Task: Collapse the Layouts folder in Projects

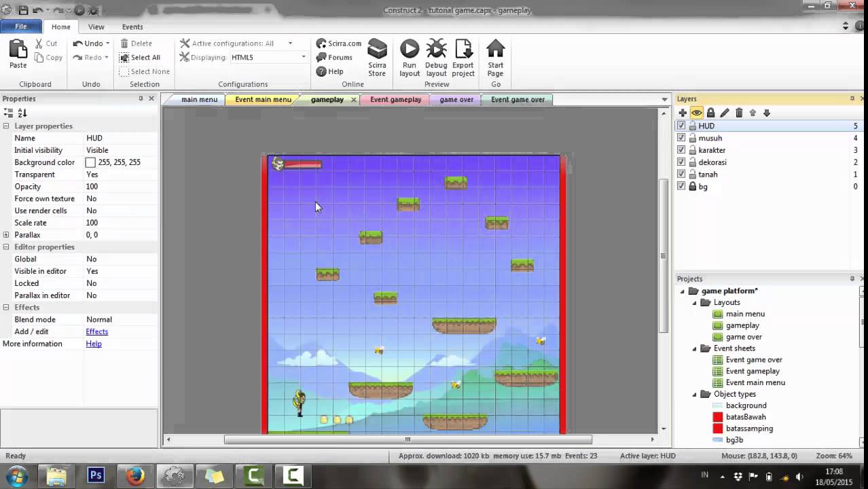Action: (x=694, y=303)
